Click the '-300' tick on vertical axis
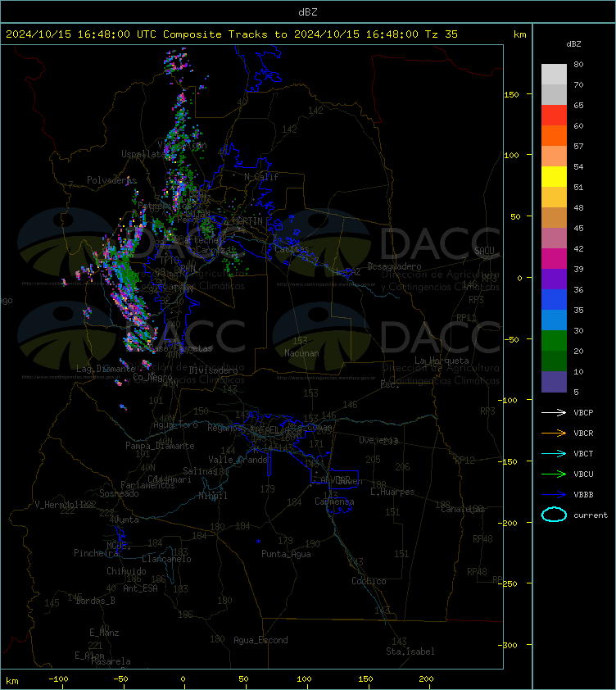Screen dimensions: 616x690 click(x=509, y=645)
